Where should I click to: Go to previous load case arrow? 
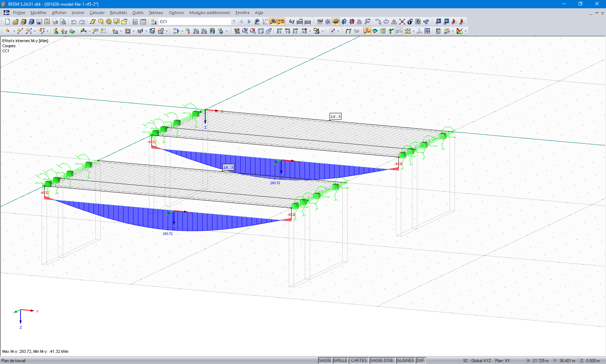[x=241, y=22]
